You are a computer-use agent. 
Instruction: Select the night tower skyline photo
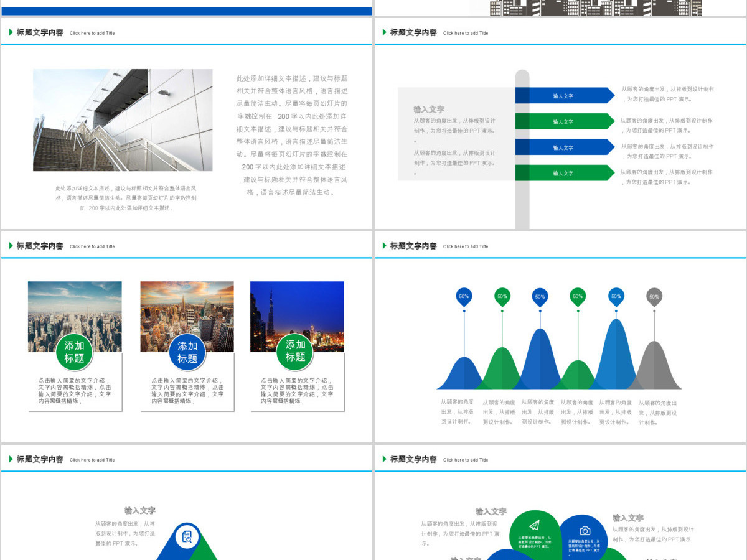coord(297,317)
